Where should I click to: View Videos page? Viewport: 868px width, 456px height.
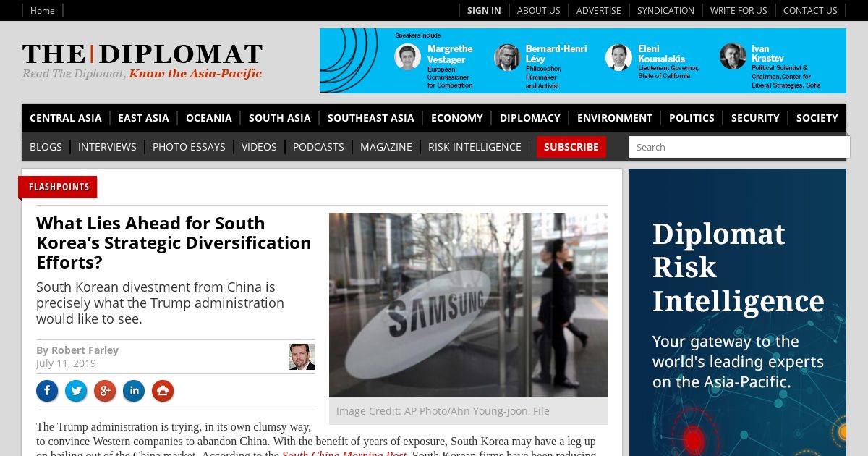(259, 147)
